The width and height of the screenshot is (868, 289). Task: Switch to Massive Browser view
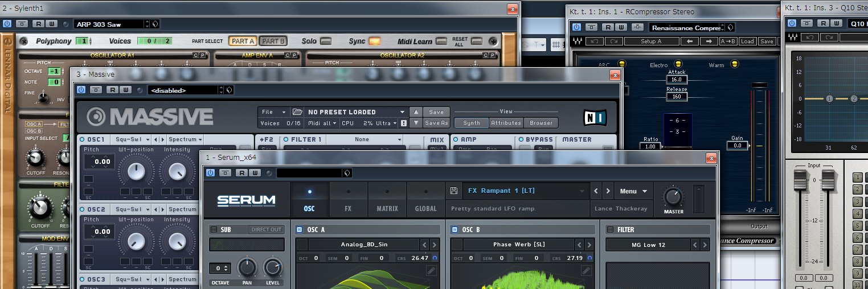(x=541, y=123)
